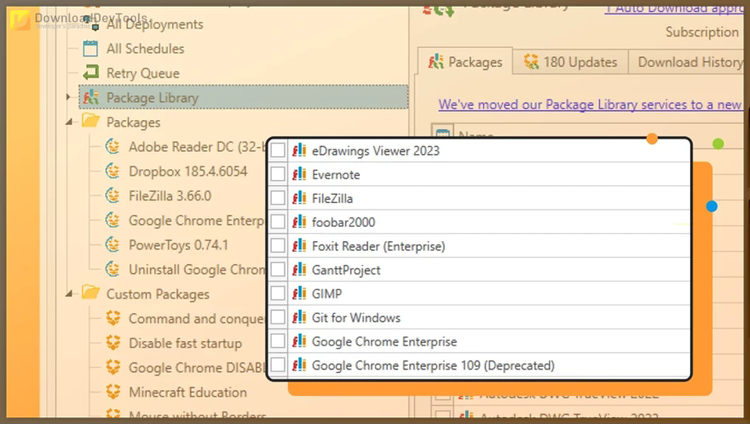Screen dimensions: 750x424
Task: Click the Foxit Reader (Enterprise) library icon
Action: tap(299, 246)
